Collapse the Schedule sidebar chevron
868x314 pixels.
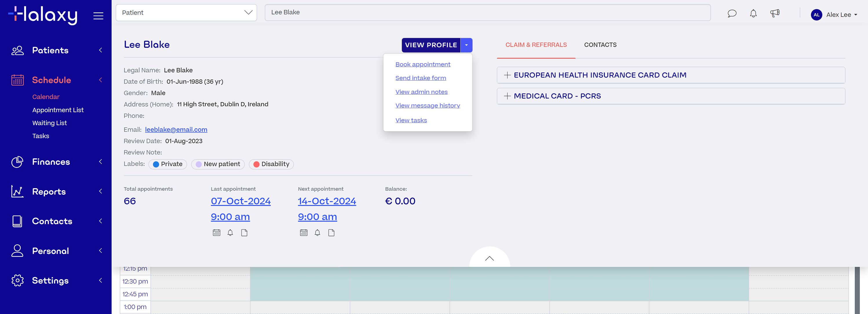pos(101,80)
